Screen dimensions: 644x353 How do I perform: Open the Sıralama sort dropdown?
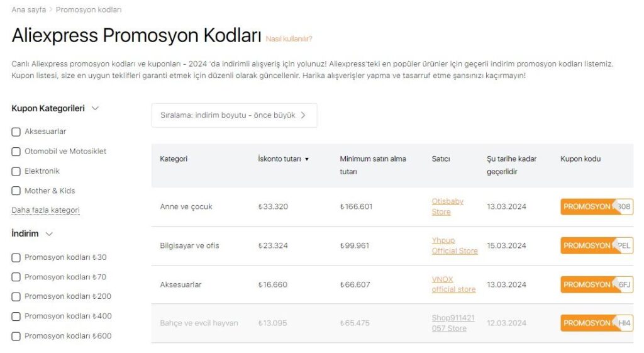click(234, 115)
